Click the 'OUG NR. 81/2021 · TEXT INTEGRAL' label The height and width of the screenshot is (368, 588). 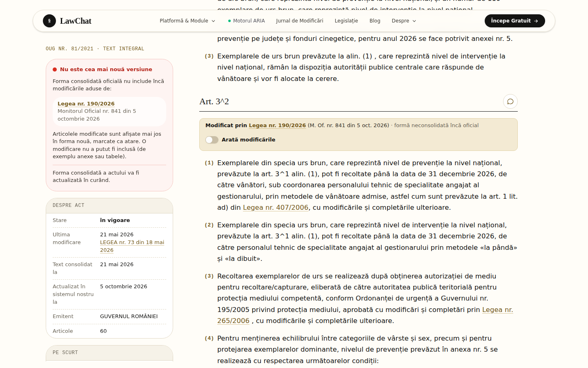(x=95, y=49)
